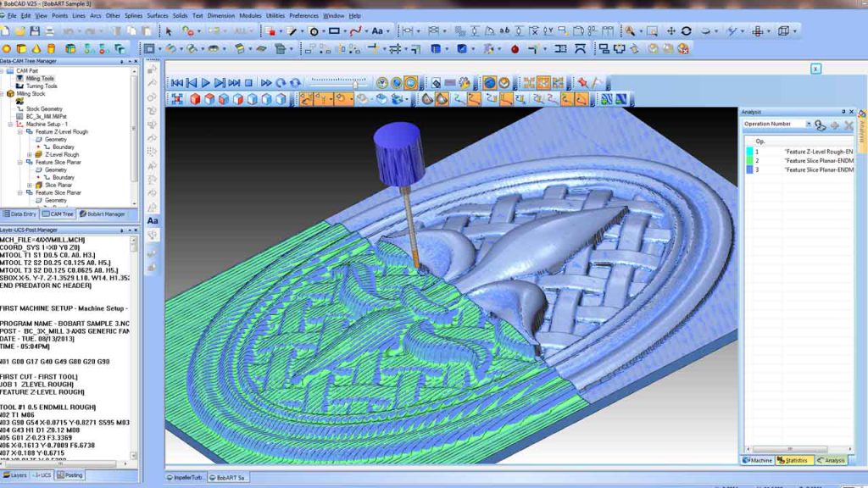Stop the simulation
Image resolution: width=868 pixels, height=488 pixels.
tap(248, 83)
